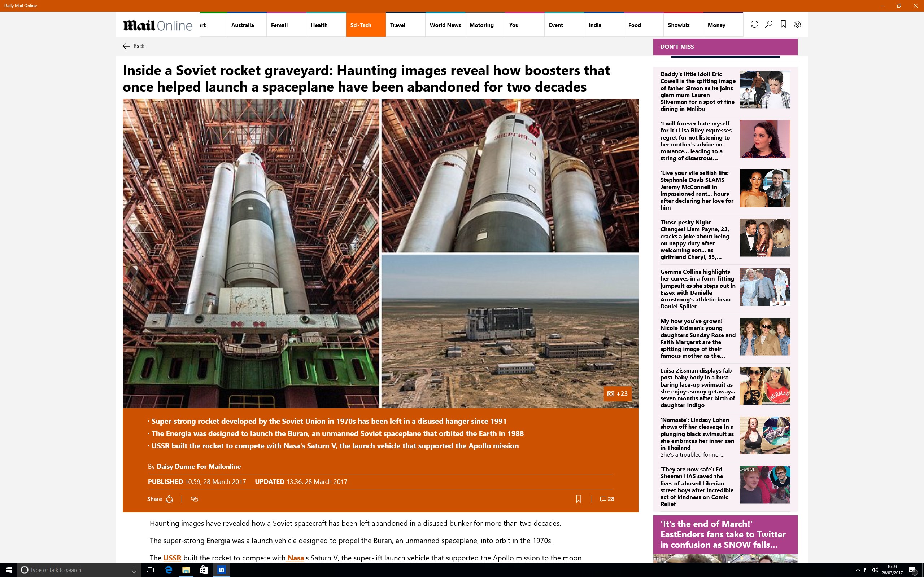Open the 28 comments via the speech bubble icon
Image resolution: width=924 pixels, height=577 pixels.
(x=606, y=499)
